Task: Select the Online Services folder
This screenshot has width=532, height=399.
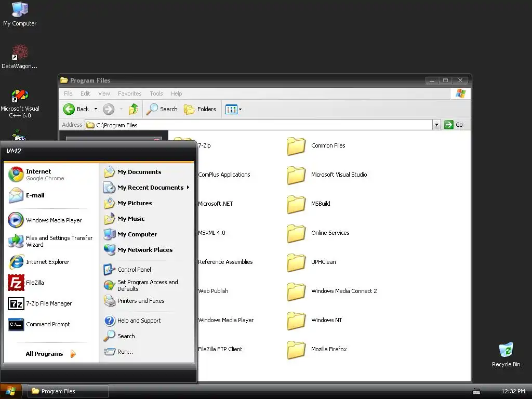Action: 318,233
